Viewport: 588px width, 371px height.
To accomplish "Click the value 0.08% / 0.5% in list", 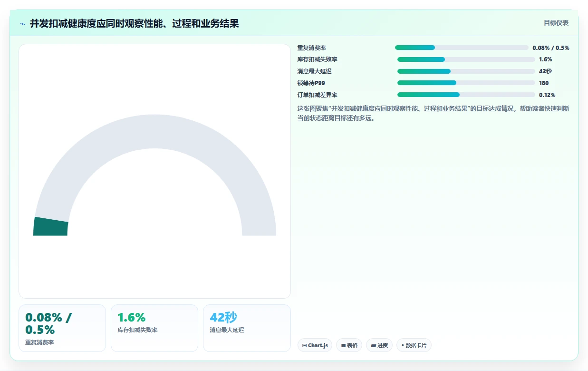I will [551, 48].
